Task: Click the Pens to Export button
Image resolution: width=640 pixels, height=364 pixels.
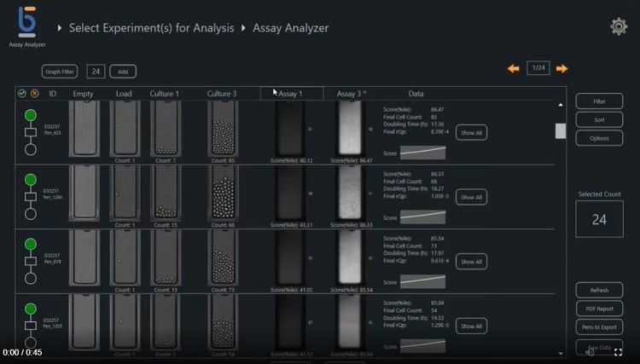Action: (599, 326)
